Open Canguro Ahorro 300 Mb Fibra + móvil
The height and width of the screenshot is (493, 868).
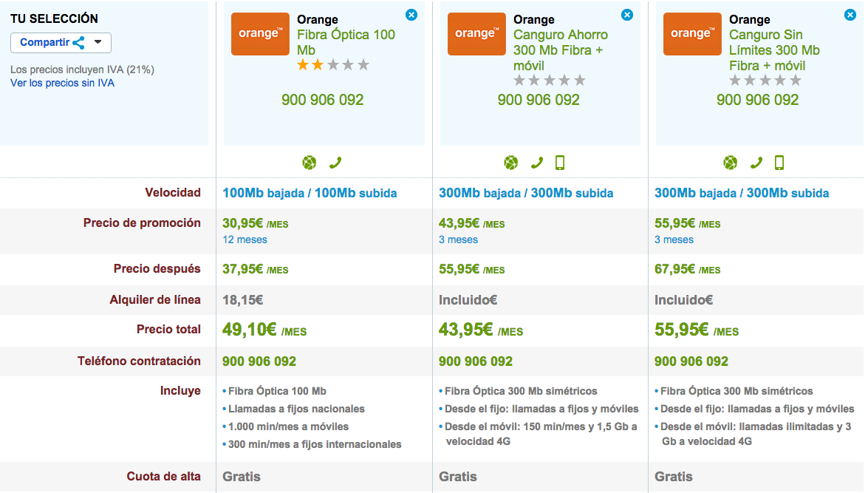(x=561, y=50)
